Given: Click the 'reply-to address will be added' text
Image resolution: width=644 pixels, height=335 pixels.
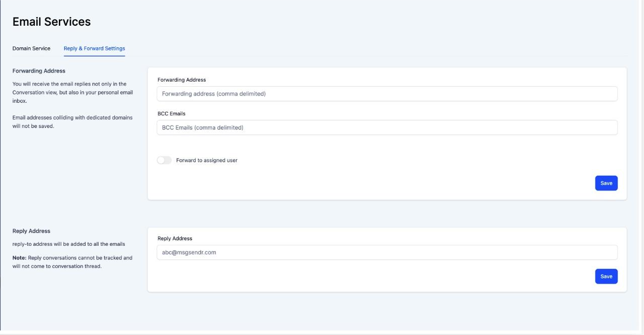Looking at the screenshot, I should tap(68, 244).
